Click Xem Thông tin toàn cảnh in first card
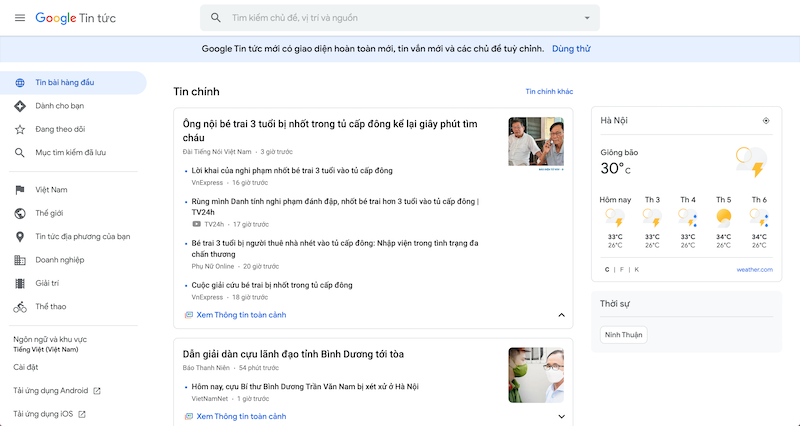This screenshot has width=800, height=426. point(241,315)
